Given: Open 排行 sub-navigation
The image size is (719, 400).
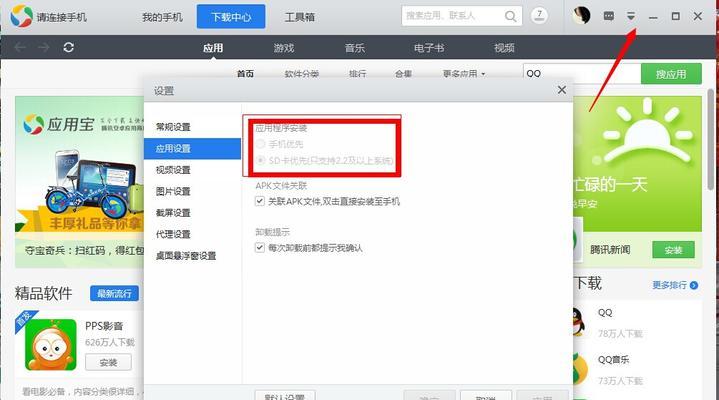Looking at the screenshot, I should (357, 73).
